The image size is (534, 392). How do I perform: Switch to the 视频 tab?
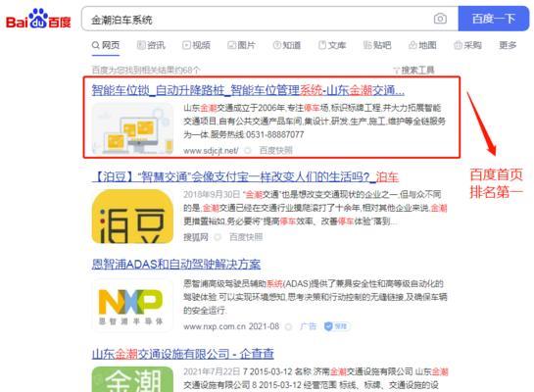pyautogui.click(x=196, y=45)
